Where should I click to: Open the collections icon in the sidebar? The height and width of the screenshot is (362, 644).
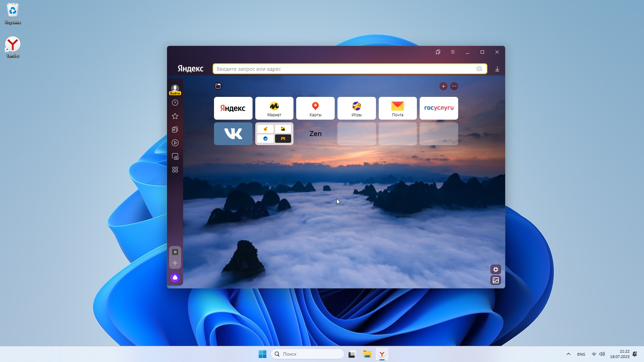pyautogui.click(x=175, y=129)
